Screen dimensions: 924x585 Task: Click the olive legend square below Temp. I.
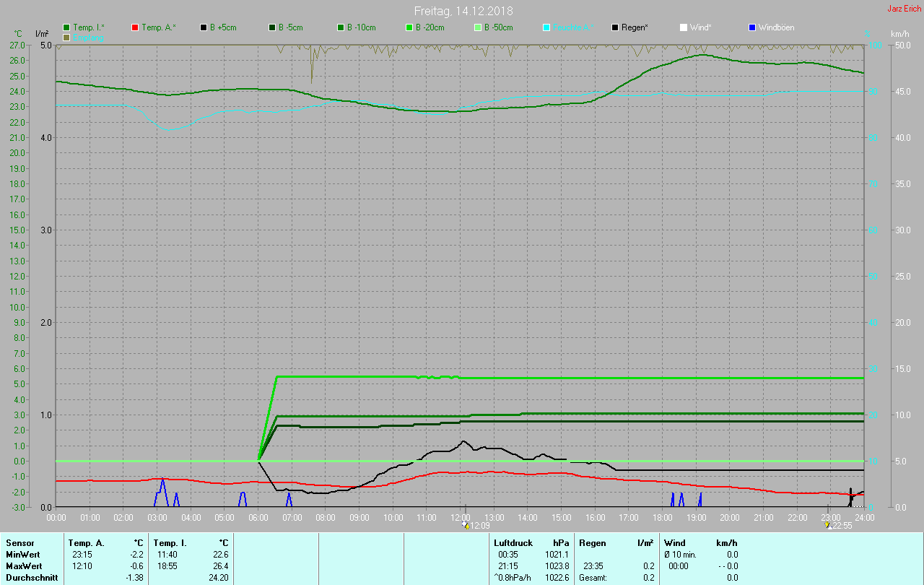click(x=66, y=37)
